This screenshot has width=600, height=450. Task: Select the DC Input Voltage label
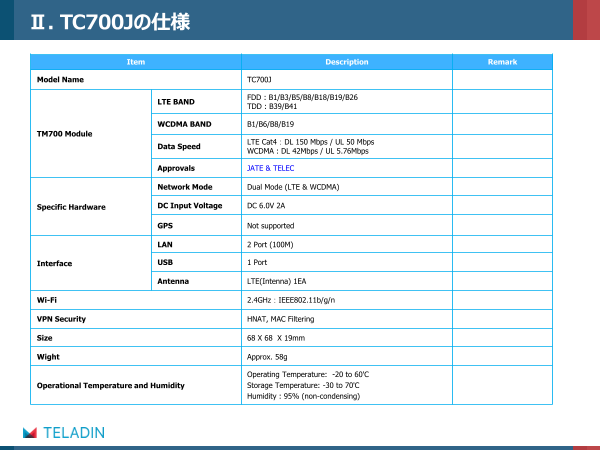[x=190, y=206]
